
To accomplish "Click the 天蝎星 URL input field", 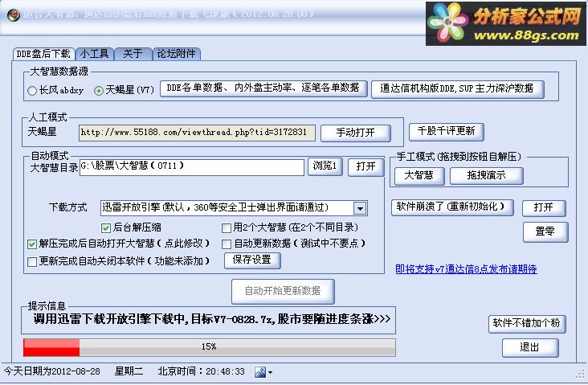I will tap(197, 133).
